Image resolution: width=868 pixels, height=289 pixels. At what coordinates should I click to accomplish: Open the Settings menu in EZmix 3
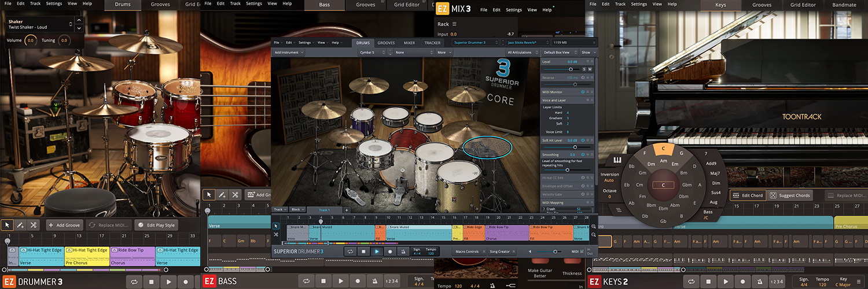tap(514, 10)
